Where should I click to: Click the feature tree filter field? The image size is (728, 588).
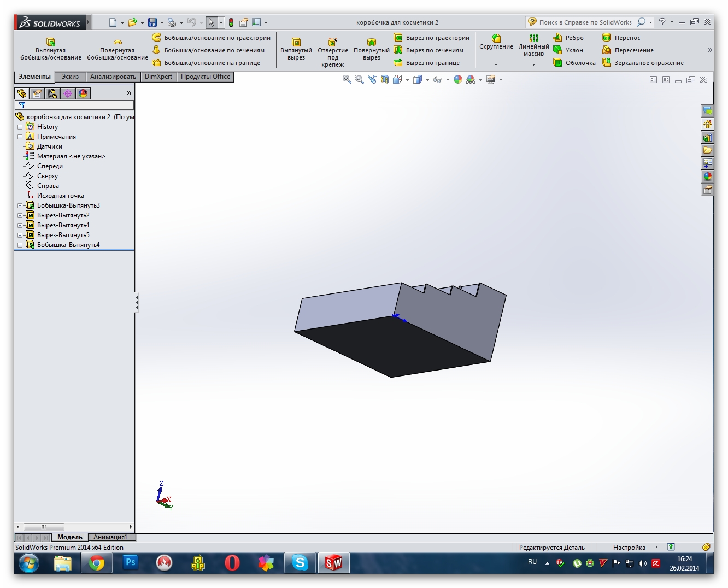pos(74,105)
